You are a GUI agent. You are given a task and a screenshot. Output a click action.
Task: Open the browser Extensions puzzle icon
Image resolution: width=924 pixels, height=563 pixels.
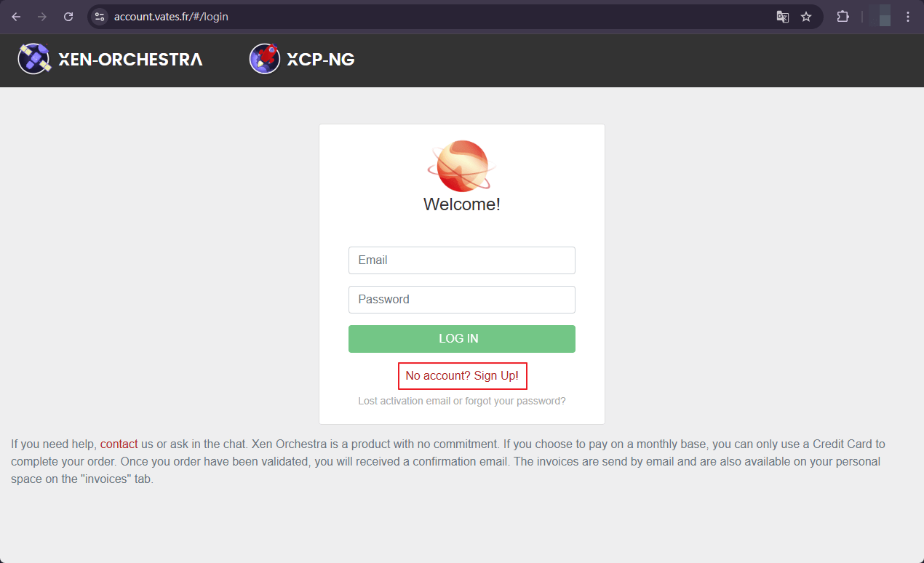pos(843,17)
